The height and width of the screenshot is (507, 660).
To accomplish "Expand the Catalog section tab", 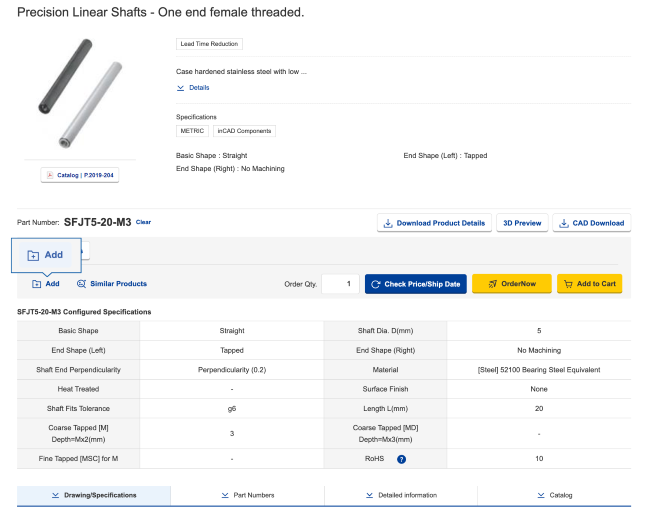I will click(x=554, y=495).
